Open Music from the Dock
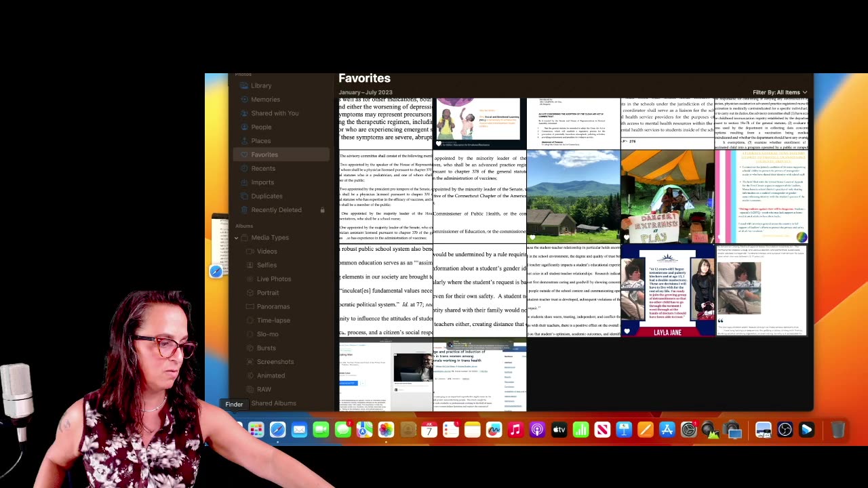 point(515,430)
